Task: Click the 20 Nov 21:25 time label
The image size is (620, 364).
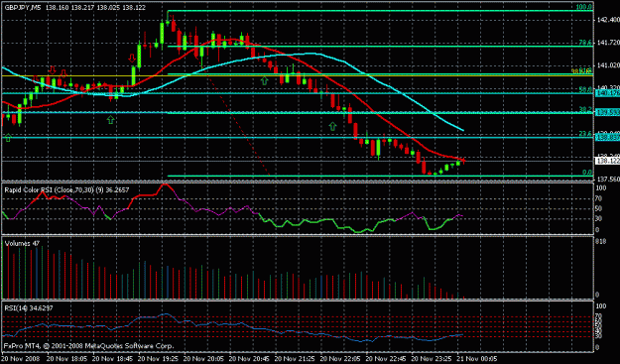Action: 295,358
